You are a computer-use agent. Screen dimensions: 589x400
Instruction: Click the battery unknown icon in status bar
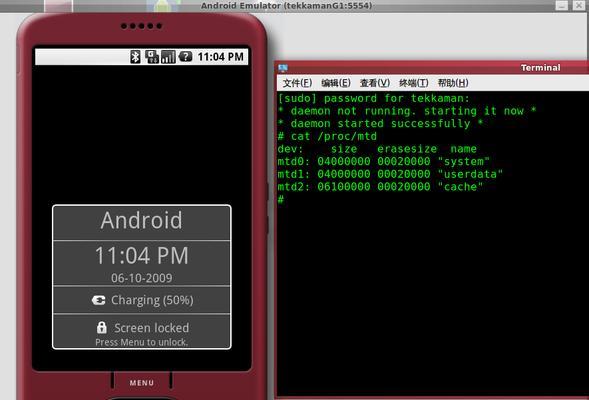[x=185, y=57]
